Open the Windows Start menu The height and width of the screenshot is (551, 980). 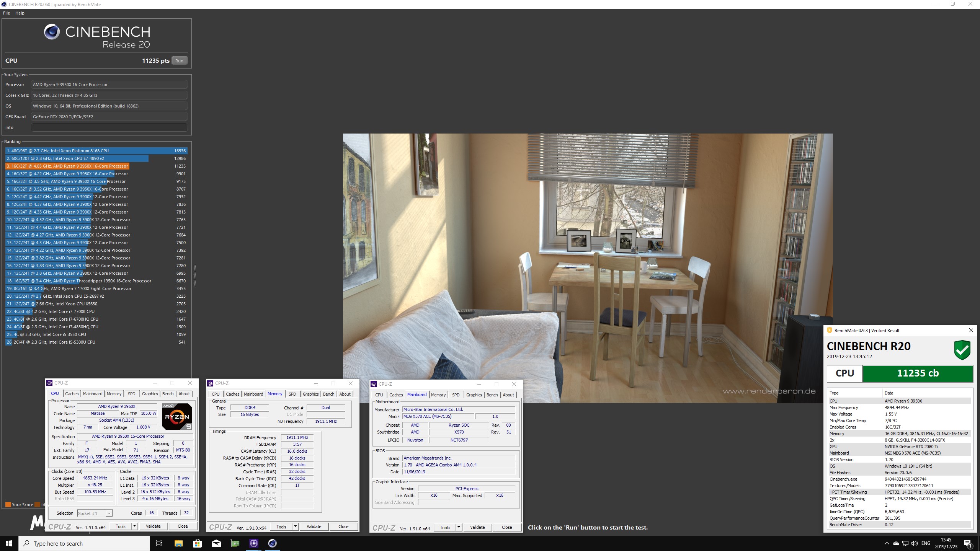[9, 543]
